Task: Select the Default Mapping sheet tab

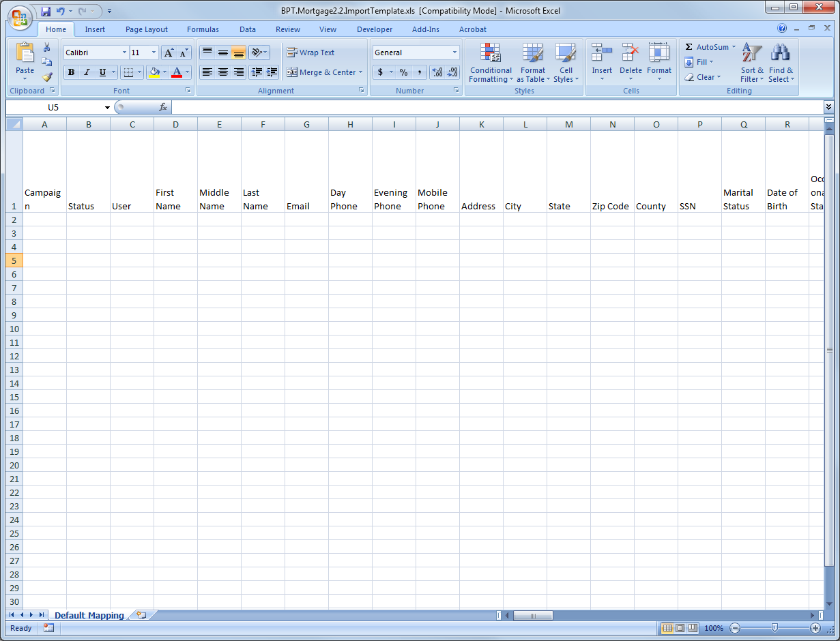Action: point(89,615)
